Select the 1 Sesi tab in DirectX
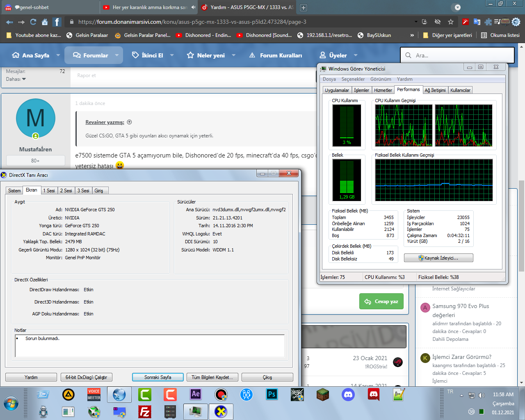 [49, 191]
